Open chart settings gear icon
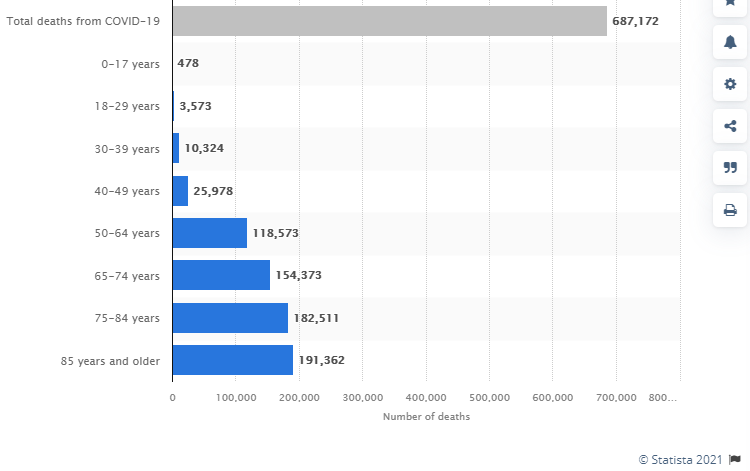The image size is (750, 471). (730, 84)
